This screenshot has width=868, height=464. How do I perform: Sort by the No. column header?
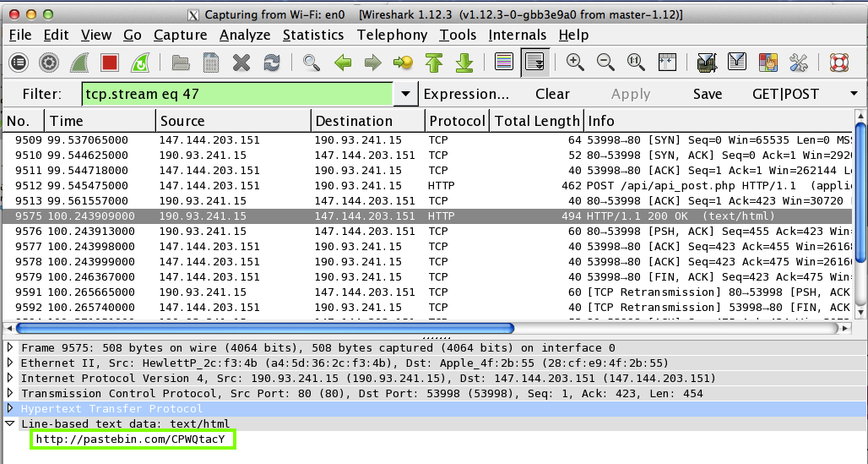pos(24,121)
